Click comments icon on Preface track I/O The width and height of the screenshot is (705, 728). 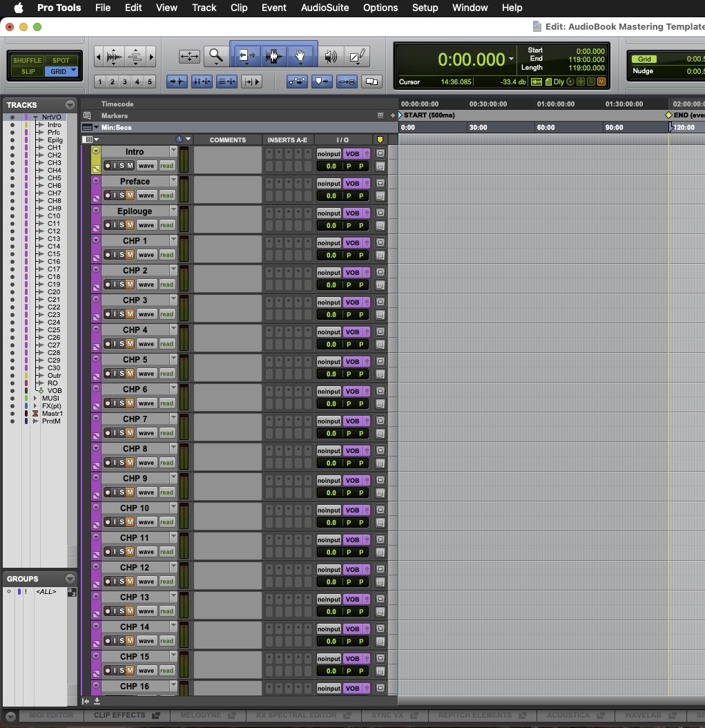click(x=380, y=196)
